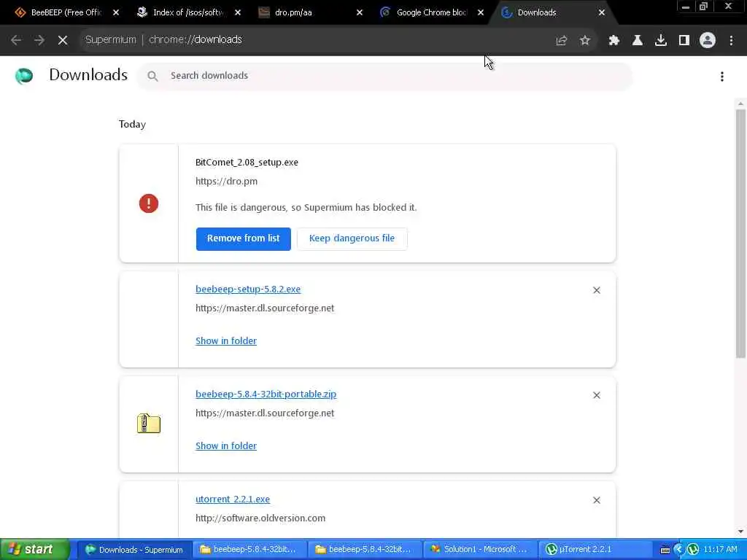Select Solution1 - Microsoft taskbar button
The height and width of the screenshot is (560, 747).
point(480,550)
